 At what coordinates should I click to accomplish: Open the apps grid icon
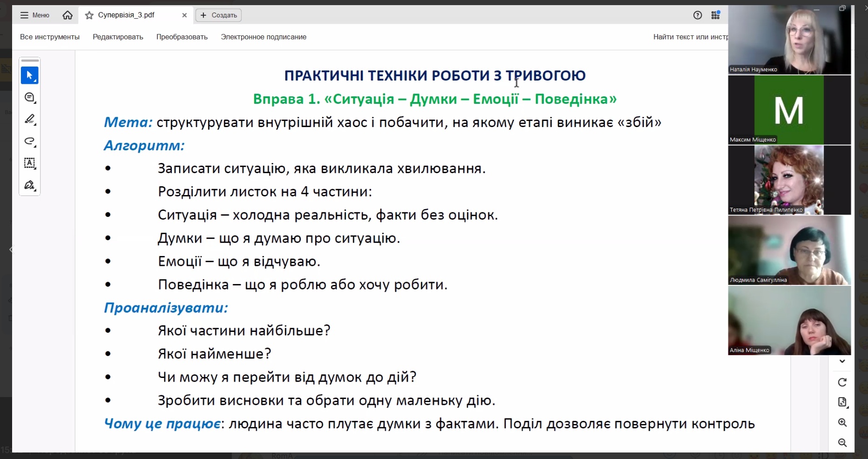(716, 15)
